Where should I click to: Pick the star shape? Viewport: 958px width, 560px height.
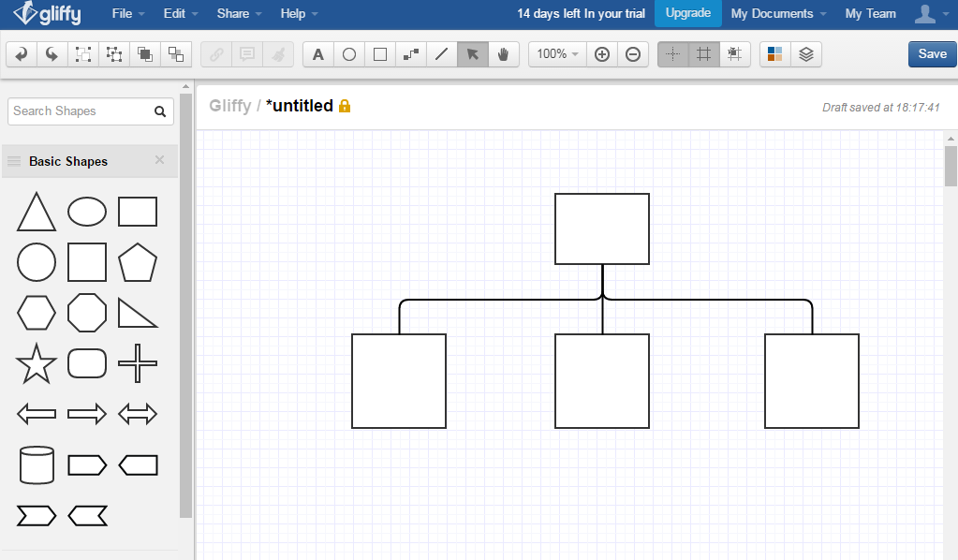37,363
